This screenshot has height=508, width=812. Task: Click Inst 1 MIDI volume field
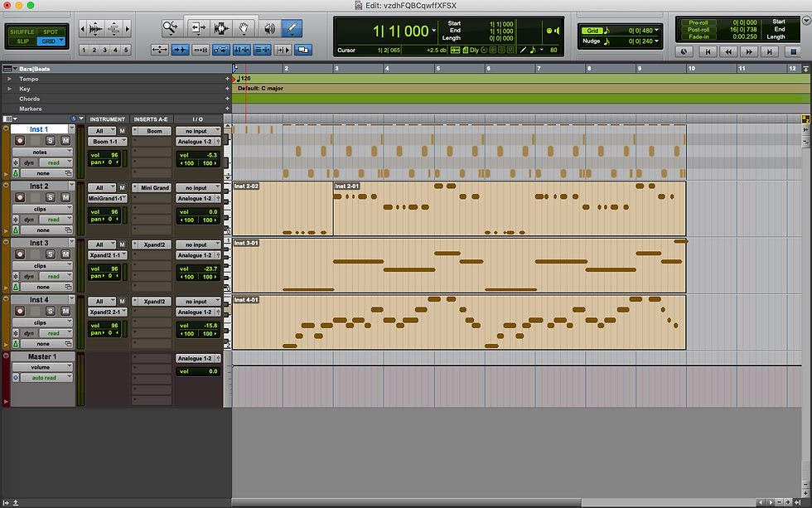click(x=104, y=155)
